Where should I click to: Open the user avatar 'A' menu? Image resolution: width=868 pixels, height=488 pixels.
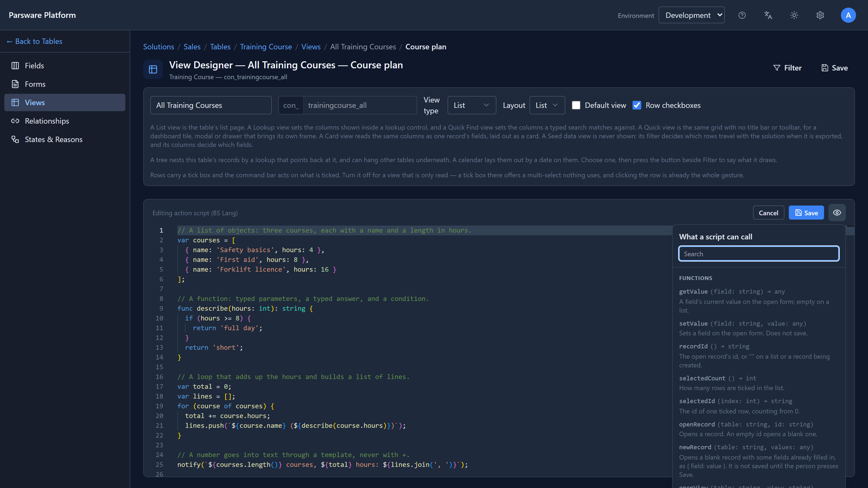848,15
